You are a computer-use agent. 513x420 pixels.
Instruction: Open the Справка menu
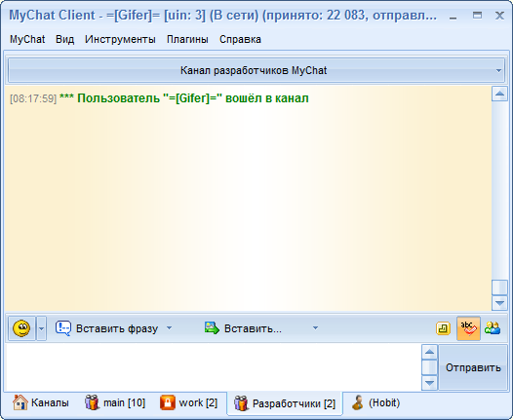pyautogui.click(x=240, y=39)
